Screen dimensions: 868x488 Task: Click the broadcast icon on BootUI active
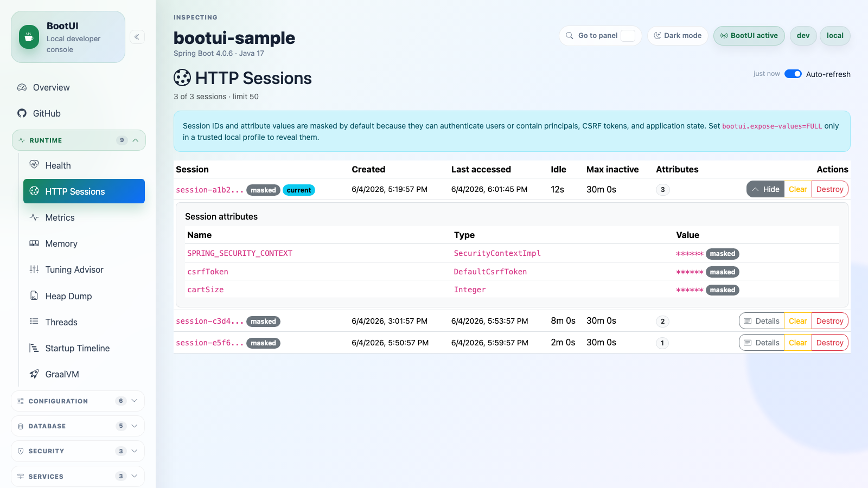(724, 36)
